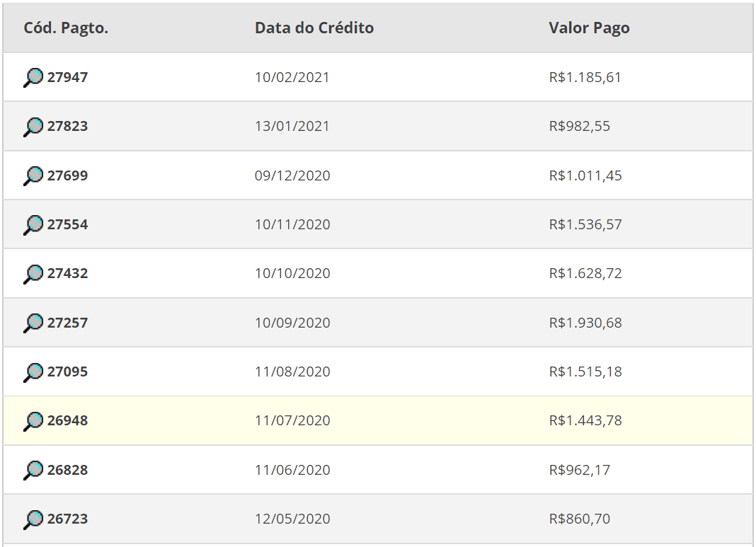756x547 pixels.
Task: Click payment code 26723 number
Action: (x=68, y=519)
